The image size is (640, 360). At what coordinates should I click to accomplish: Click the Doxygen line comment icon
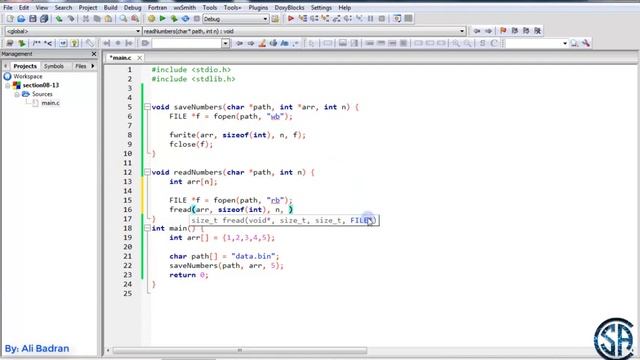pos(48,43)
